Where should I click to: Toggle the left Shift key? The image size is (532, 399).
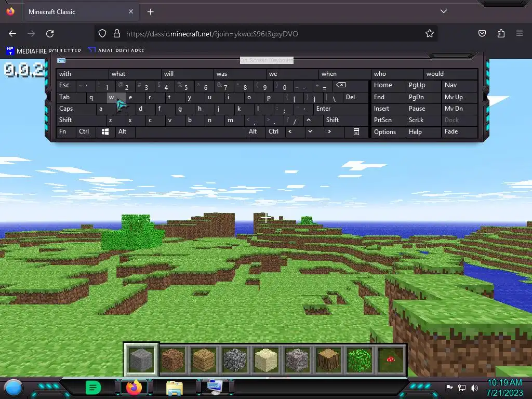pos(81,120)
